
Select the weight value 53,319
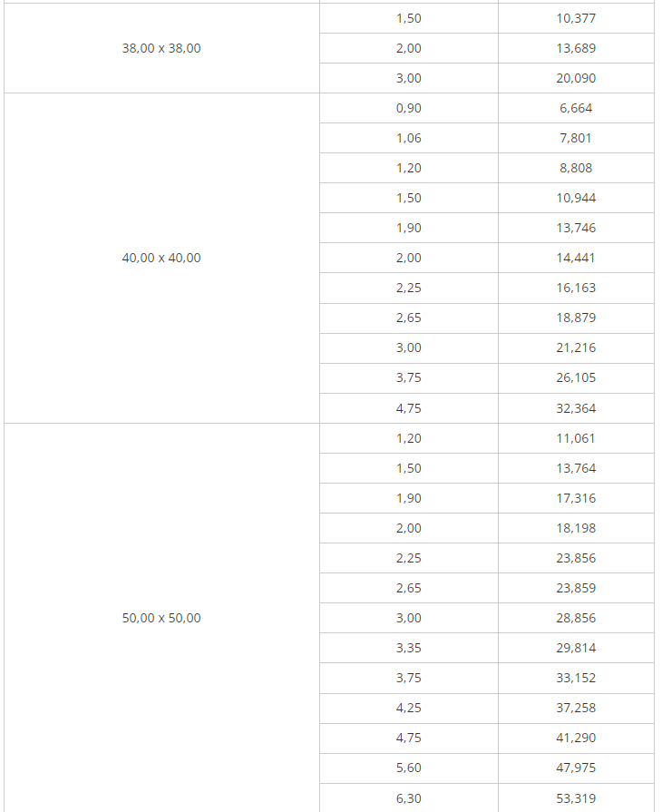click(x=576, y=798)
